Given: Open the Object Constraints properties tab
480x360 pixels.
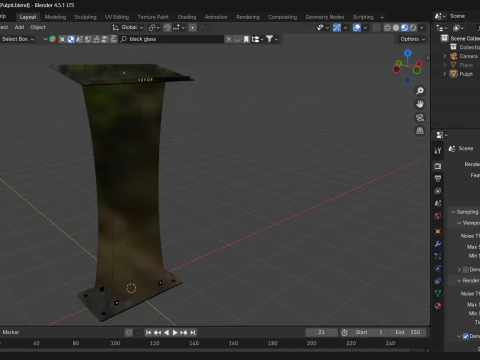Looking at the screenshot, I should [438, 281].
